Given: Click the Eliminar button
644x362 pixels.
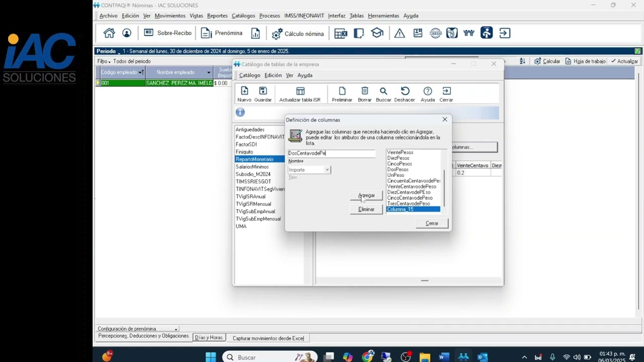Looking at the screenshot, I should coord(366,209).
